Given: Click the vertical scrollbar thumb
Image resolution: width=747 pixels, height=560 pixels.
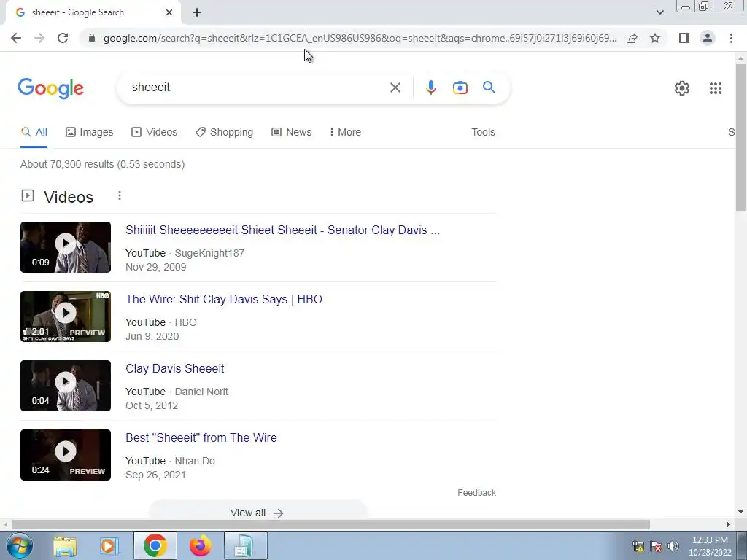Looking at the screenshot, I should click(740, 137).
